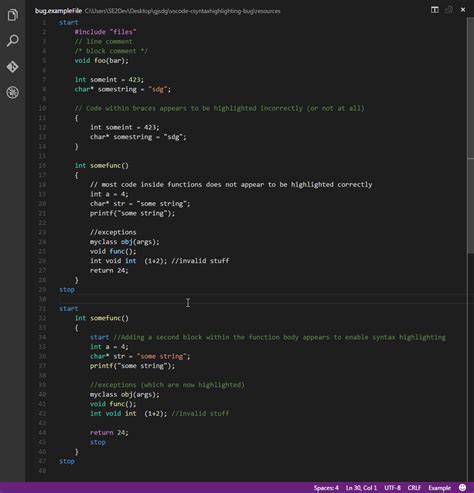Screen dimensions: 474x493
Task: Select the Example language mode
Action: (x=439, y=488)
